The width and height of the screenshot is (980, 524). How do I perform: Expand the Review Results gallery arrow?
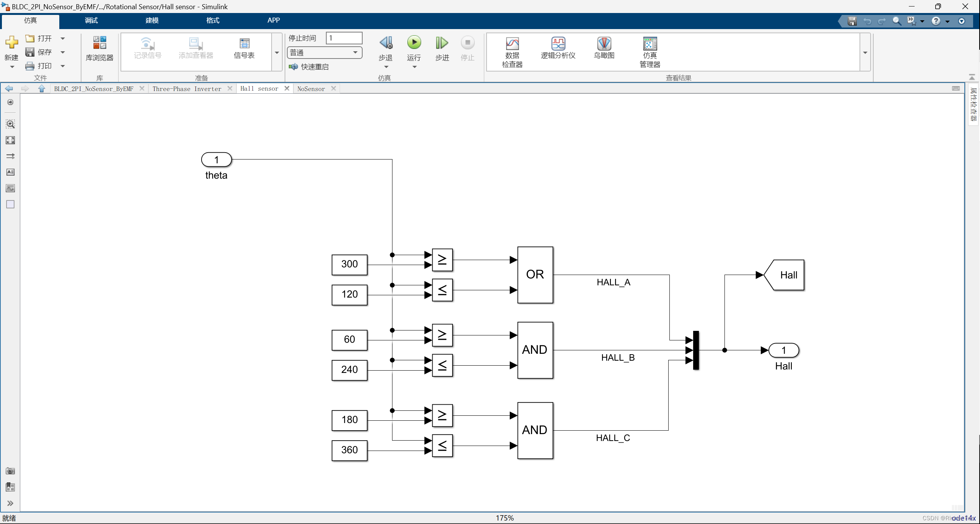865,52
